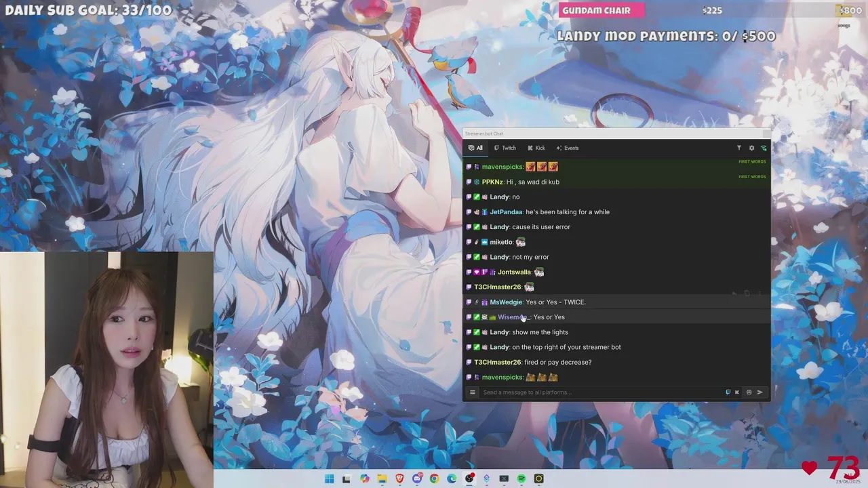Click the Twitch platform icon beside PPKNz

(469, 182)
